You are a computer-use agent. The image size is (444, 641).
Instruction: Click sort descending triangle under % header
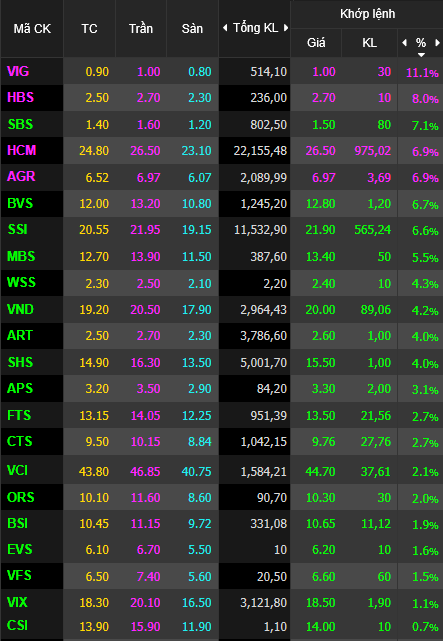tap(421, 54)
